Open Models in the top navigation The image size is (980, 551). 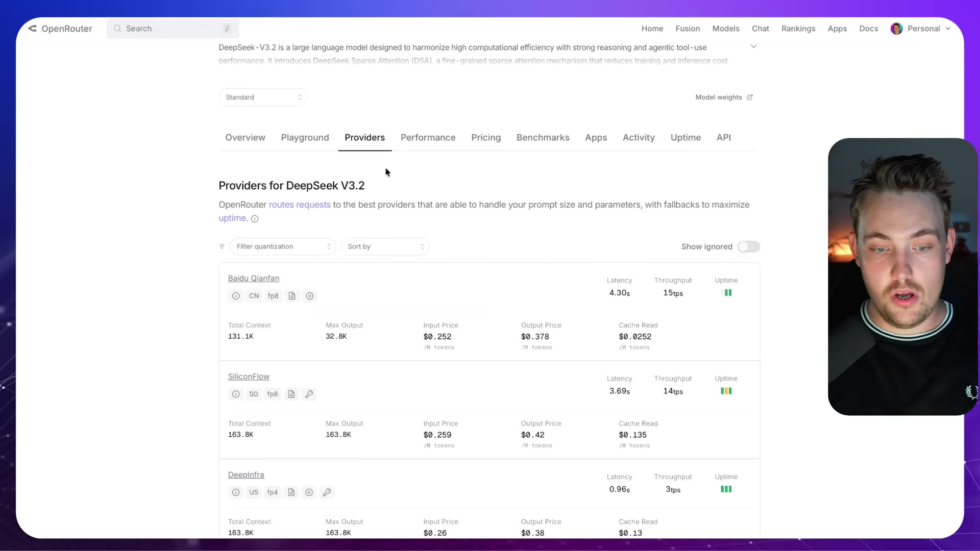coord(726,29)
